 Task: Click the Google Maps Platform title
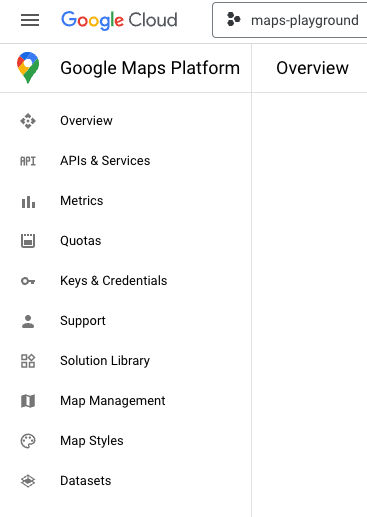(150, 68)
